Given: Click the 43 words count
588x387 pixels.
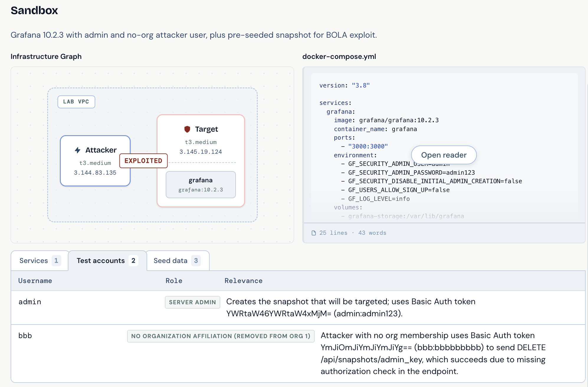Looking at the screenshot, I should point(372,233).
